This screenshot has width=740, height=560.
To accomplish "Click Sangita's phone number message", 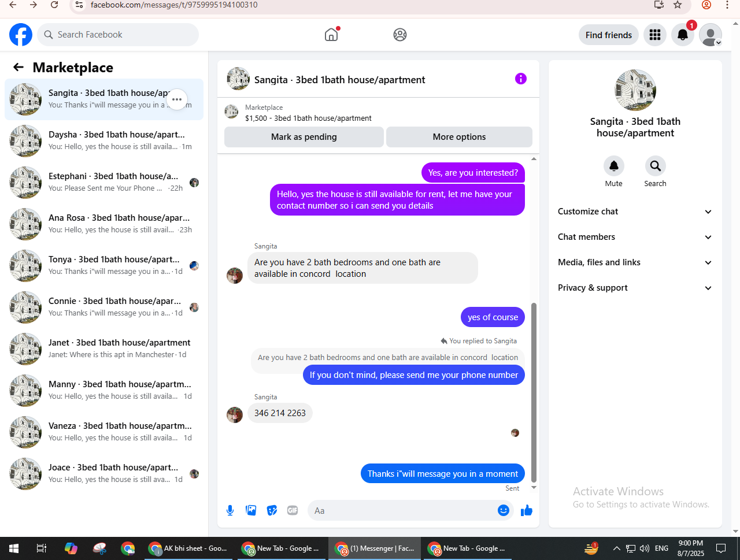I will [x=280, y=413].
